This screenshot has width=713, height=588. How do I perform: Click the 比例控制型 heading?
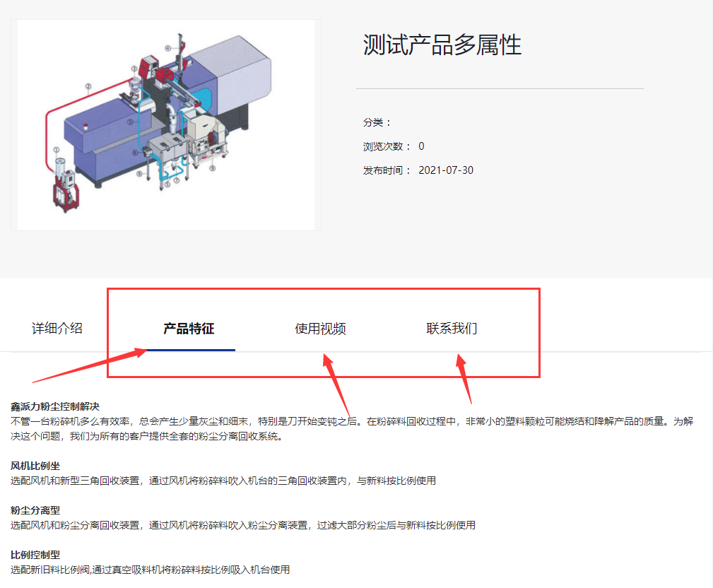click(35, 555)
